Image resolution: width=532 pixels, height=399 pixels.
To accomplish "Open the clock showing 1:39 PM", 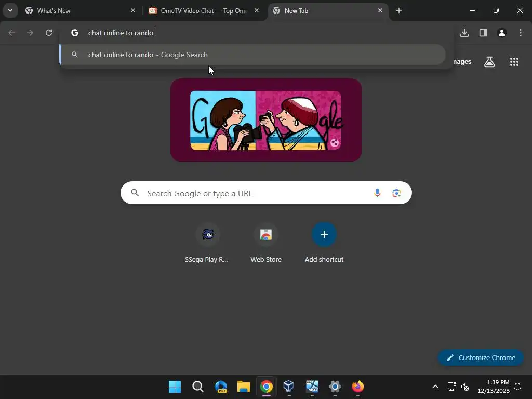I will (x=494, y=387).
